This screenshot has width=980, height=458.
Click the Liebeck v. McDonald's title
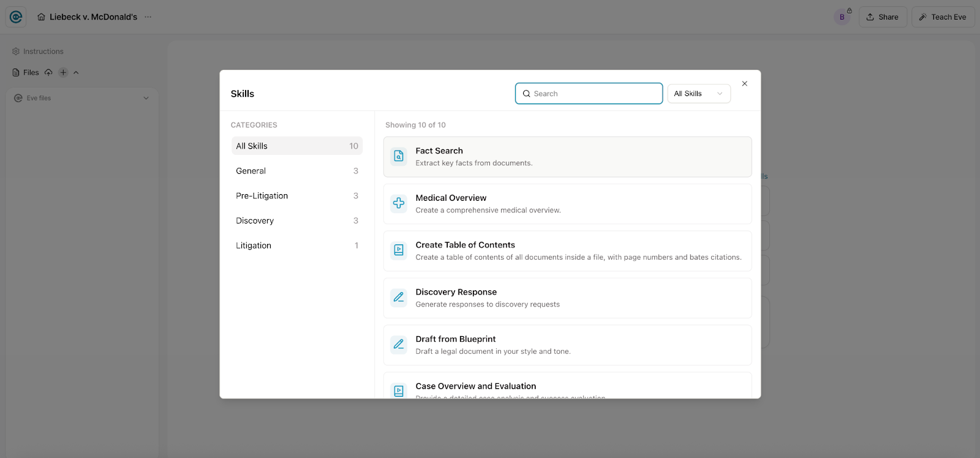[x=93, y=17]
